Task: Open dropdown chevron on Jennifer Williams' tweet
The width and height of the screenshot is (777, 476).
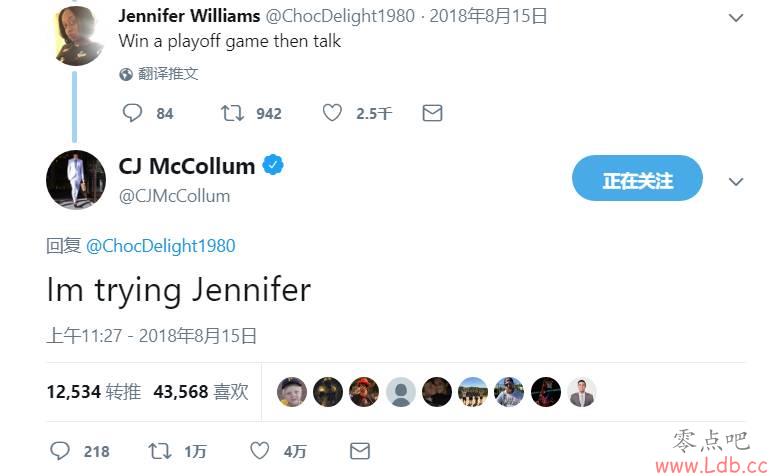Action: point(736,18)
